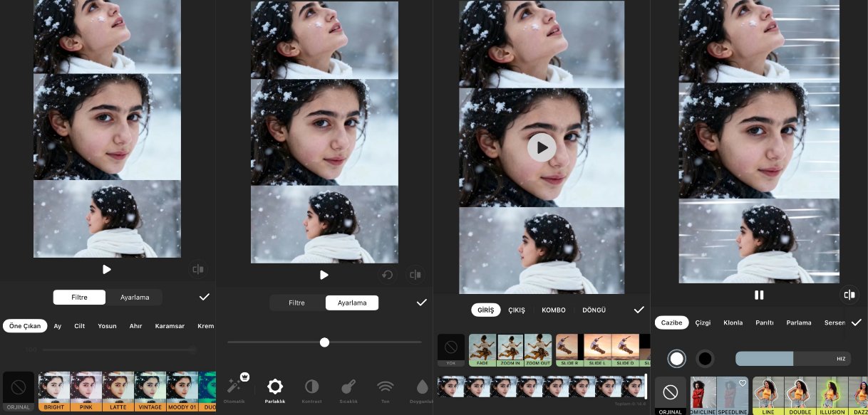The height and width of the screenshot is (415, 868).
Task: Pick the white color swatch
Action: (x=676, y=359)
